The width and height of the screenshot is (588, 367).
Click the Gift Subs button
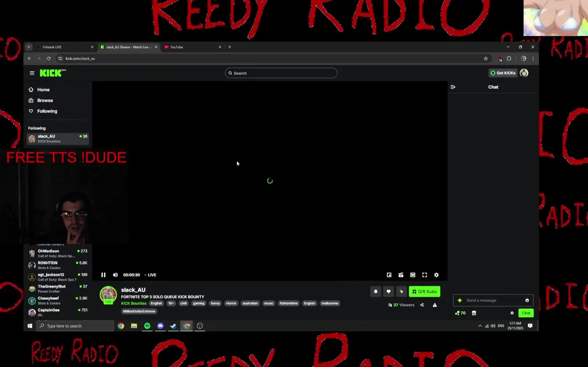click(424, 292)
